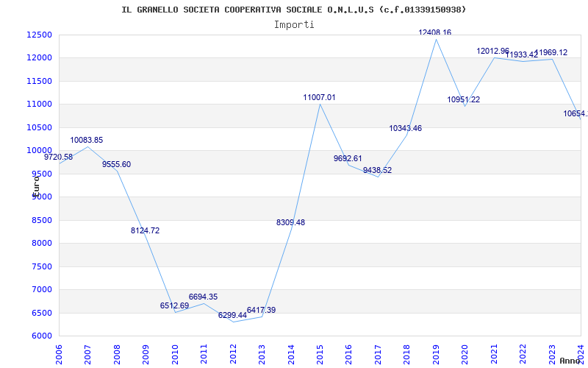The image size is (588, 368).
Task: Click y-axis tick 12000
Action: coord(39,58)
